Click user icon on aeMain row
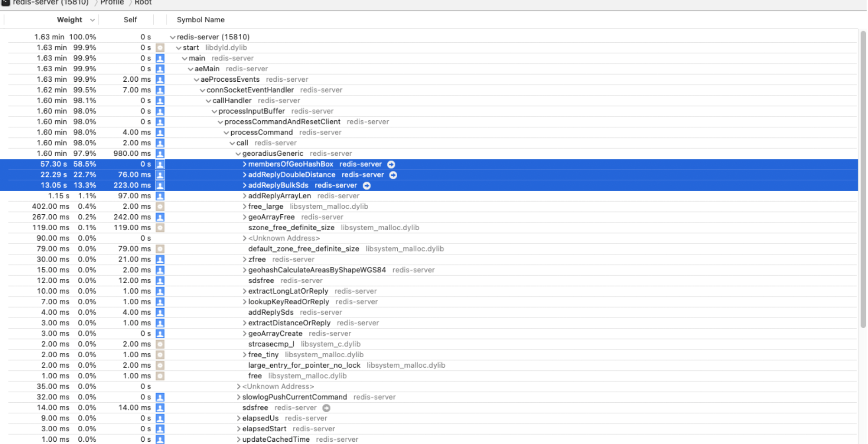 (160, 69)
